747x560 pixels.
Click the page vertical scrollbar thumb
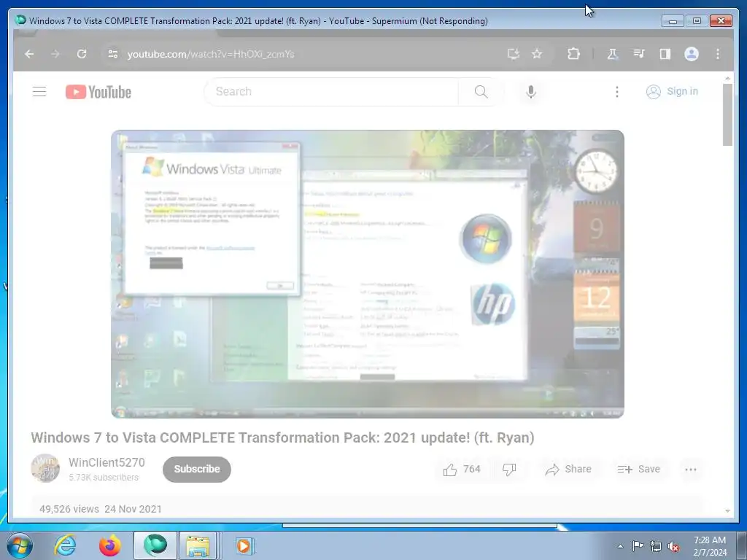[x=727, y=114]
